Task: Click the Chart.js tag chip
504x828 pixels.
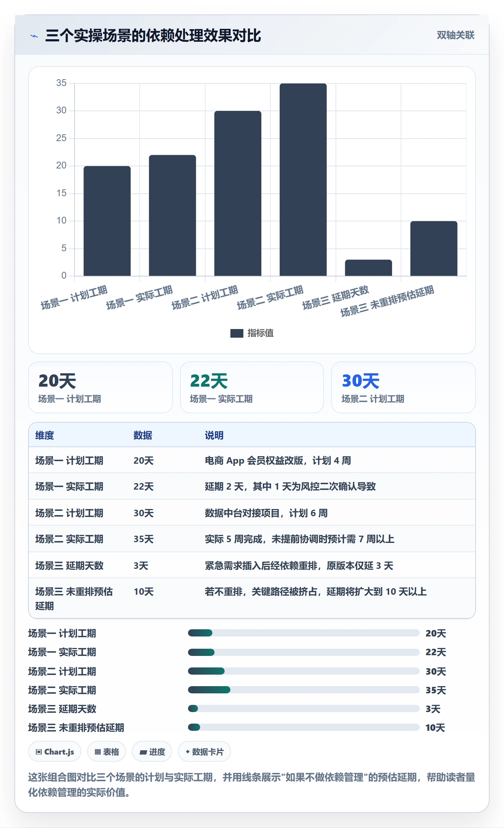Action: click(x=55, y=752)
